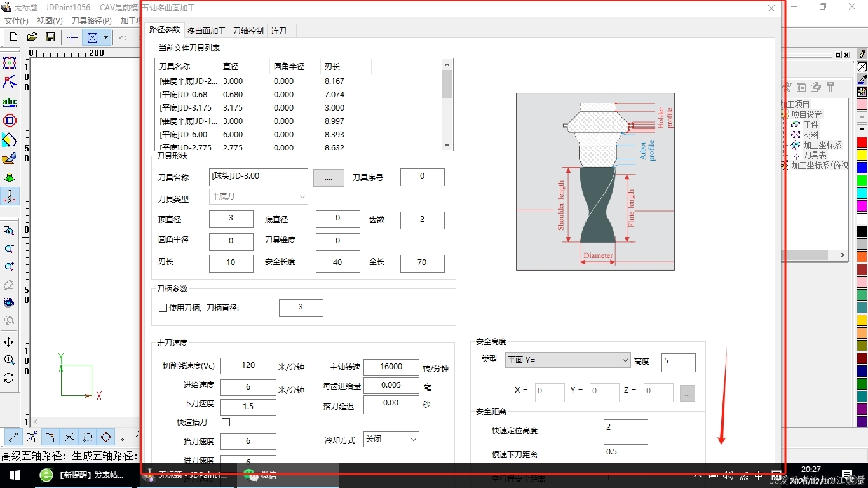This screenshot has width=868, height=488.
Task: Select 材料 in the project tree
Action: coord(811,135)
